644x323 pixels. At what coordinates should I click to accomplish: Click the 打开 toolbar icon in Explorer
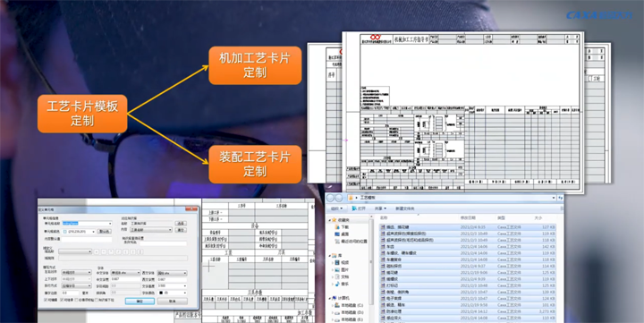pos(353,208)
